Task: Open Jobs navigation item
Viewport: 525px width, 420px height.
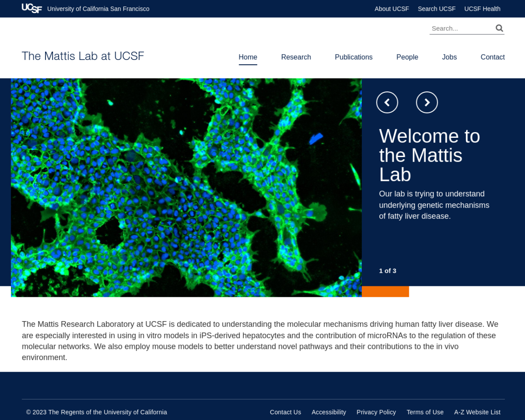Action: [449, 57]
